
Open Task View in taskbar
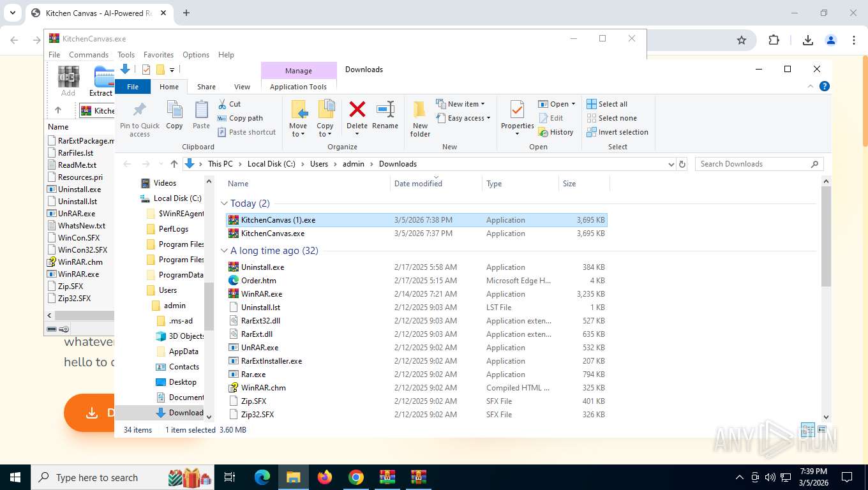[x=230, y=477]
